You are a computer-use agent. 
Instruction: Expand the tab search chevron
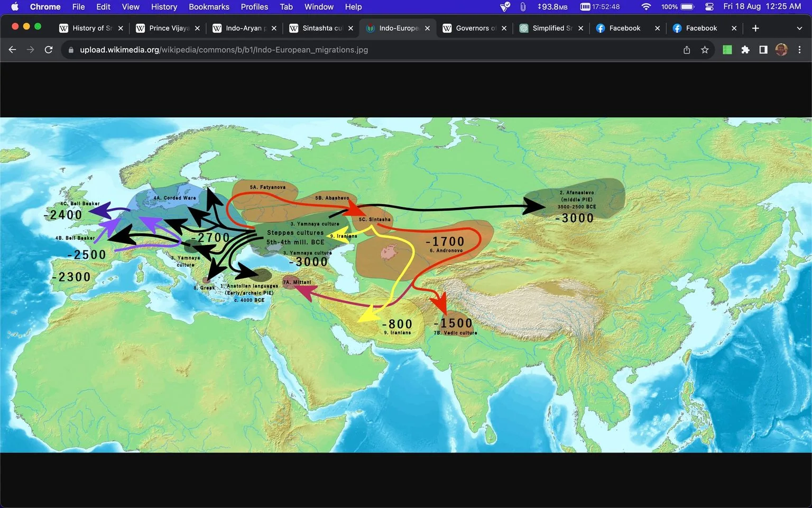799,28
